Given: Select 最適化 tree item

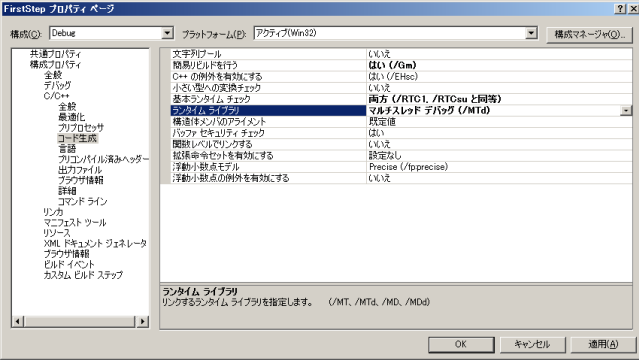Looking at the screenshot, I should pyautogui.click(x=71, y=117).
